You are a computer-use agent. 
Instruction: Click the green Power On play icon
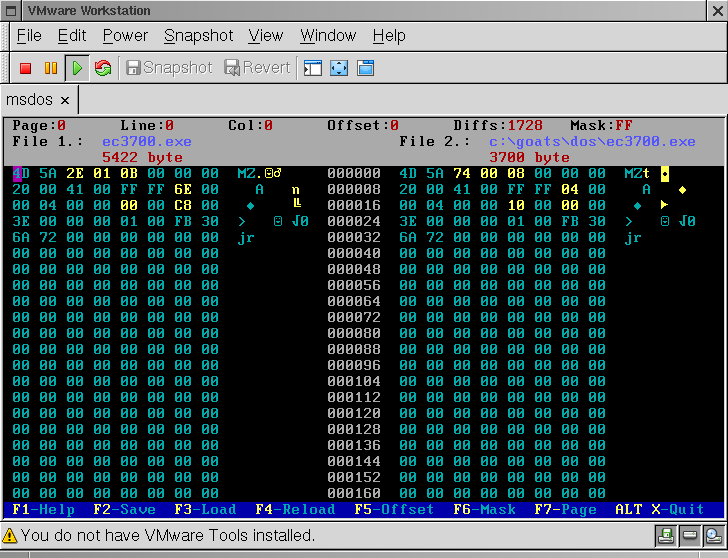77,68
